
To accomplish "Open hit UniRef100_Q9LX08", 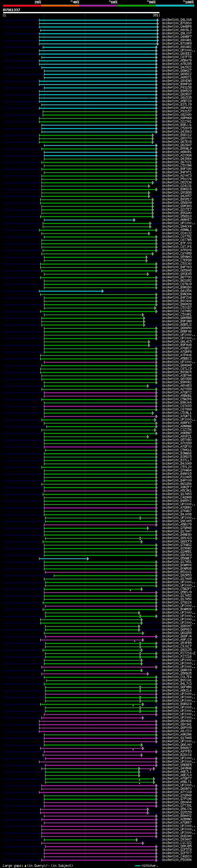I will (x=177, y=20).
